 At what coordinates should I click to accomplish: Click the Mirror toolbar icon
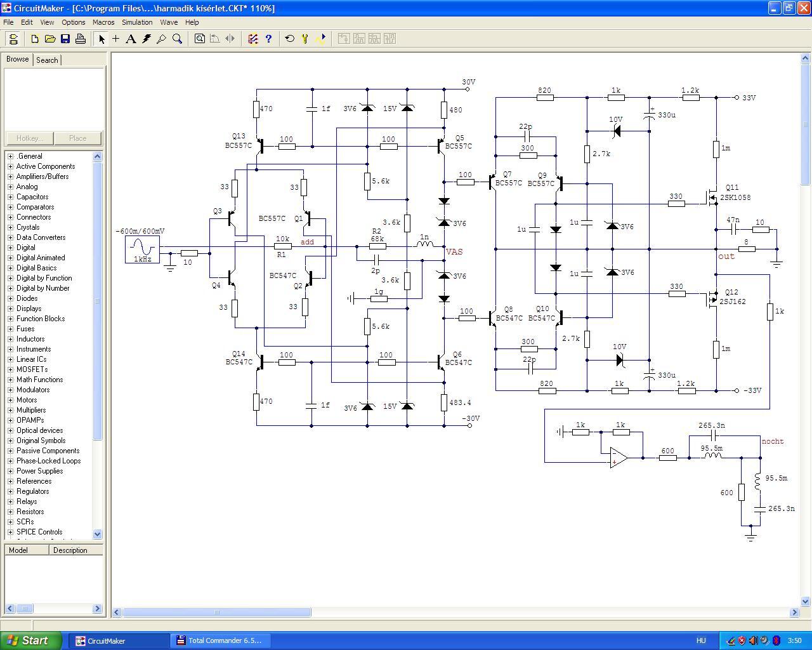point(230,39)
